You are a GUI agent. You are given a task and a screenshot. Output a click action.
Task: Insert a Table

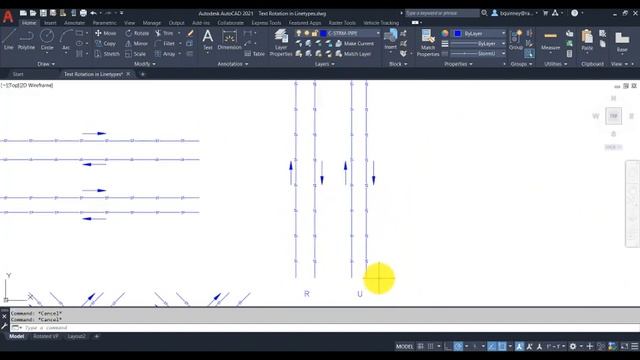(x=254, y=53)
